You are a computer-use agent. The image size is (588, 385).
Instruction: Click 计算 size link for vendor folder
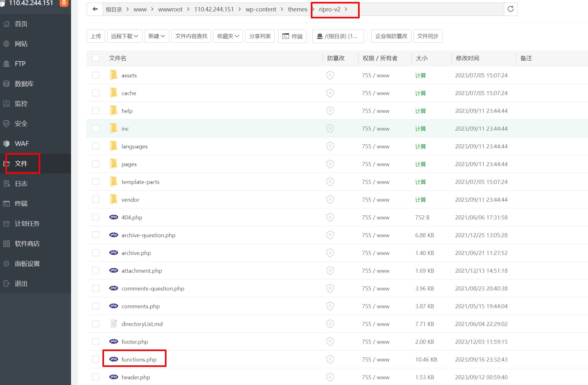coord(420,200)
